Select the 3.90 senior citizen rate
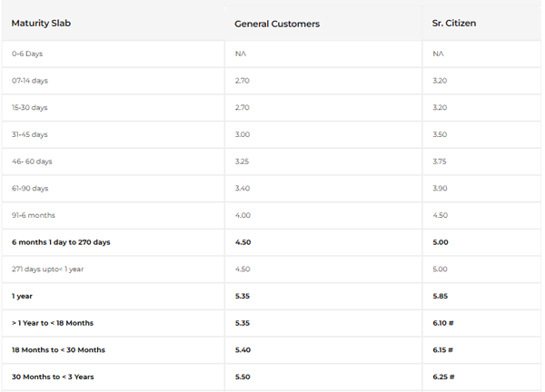Viewport: 545px width, 392px height. 440,189
